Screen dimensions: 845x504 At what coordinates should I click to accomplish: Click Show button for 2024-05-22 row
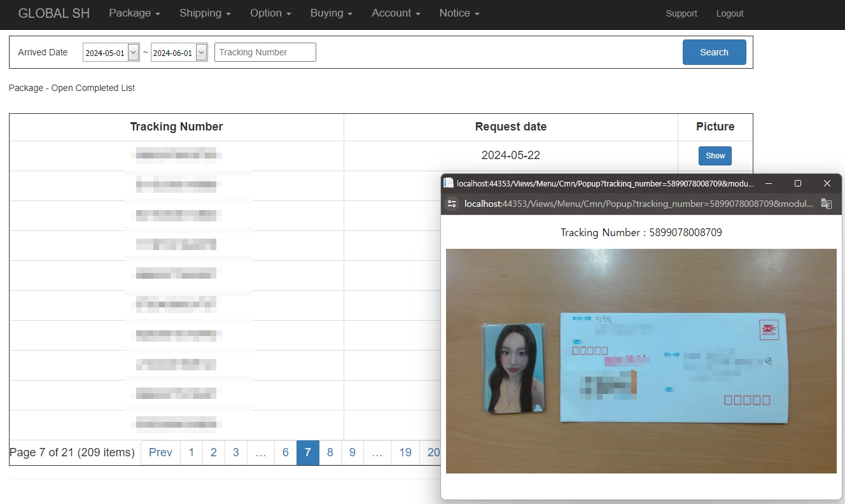coord(715,156)
